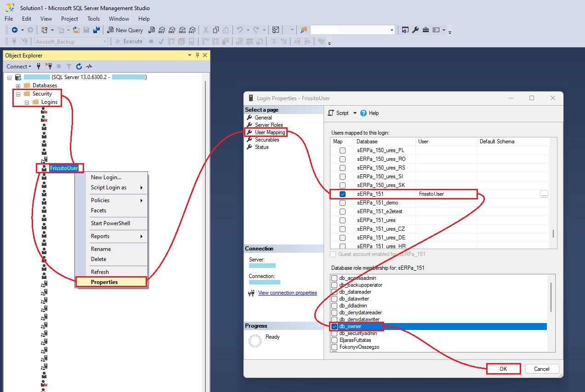Click the ellipsis button for sERPa_151 schema
This screenshot has width=585, height=392.
(544, 194)
